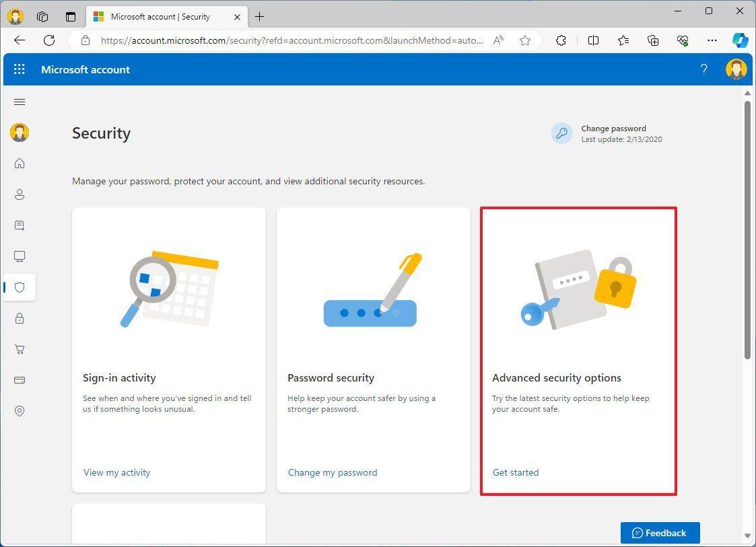Open the Microsoft app launcher grid
The height and width of the screenshot is (547, 756).
(19, 69)
